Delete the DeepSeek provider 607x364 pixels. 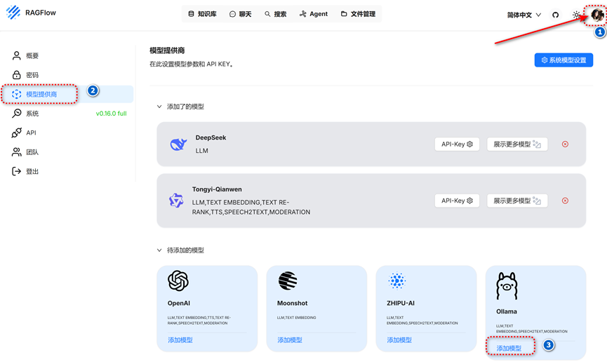(565, 144)
